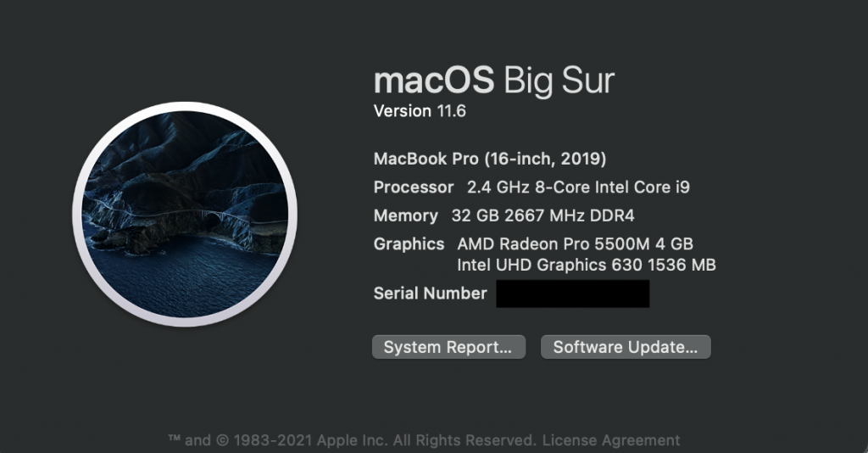
Task: Open the System Report window
Action: pyautogui.click(x=448, y=347)
